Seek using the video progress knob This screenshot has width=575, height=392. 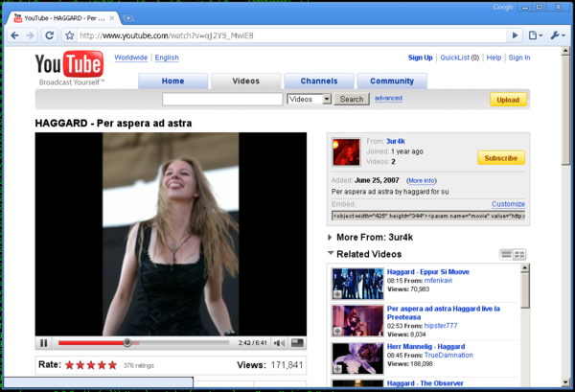pos(127,343)
